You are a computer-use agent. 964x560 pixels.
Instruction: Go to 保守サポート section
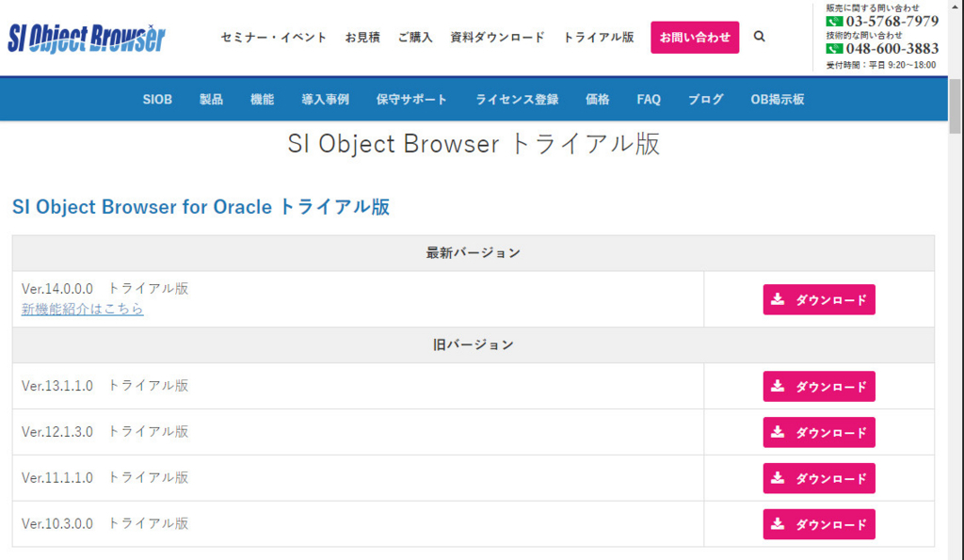click(411, 100)
